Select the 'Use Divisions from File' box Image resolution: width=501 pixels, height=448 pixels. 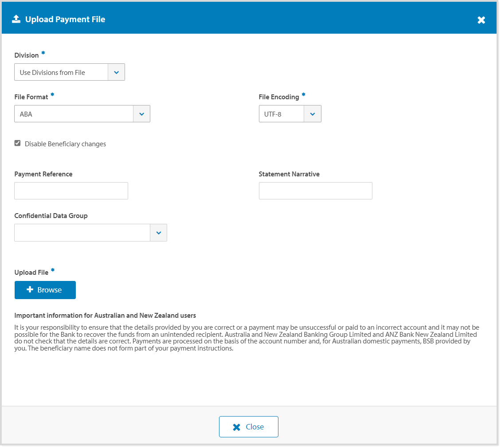click(x=61, y=72)
